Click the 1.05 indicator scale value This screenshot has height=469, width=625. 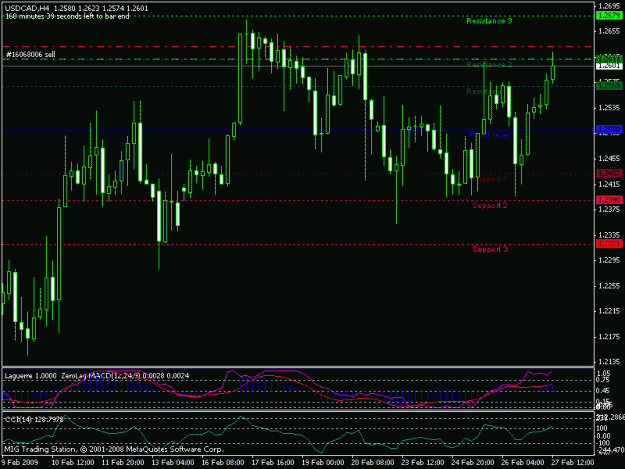pyautogui.click(x=604, y=373)
